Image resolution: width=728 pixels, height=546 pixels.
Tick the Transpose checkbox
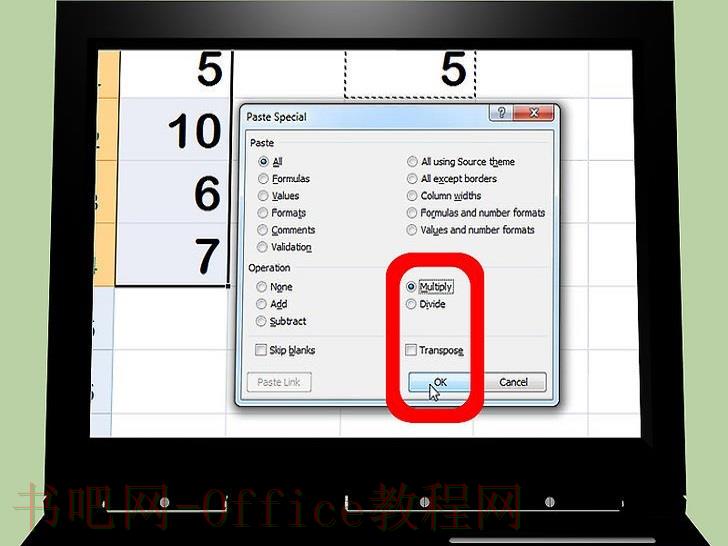click(410, 350)
